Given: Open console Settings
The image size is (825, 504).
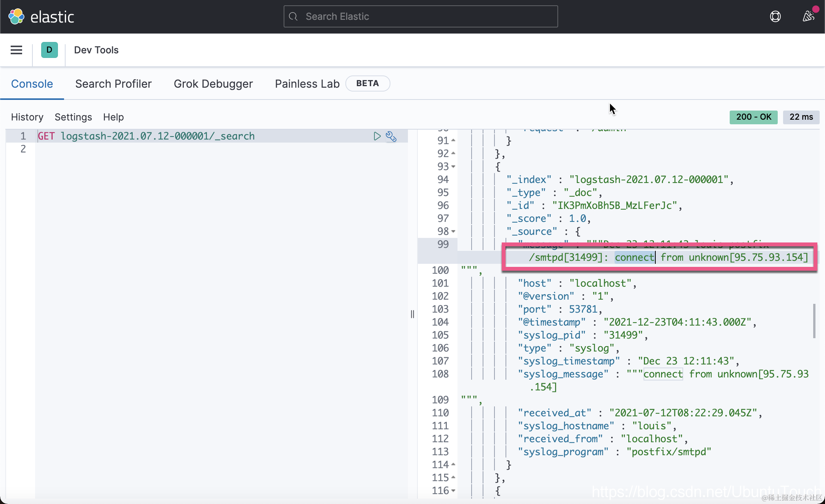Looking at the screenshot, I should [x=73, y=117].
